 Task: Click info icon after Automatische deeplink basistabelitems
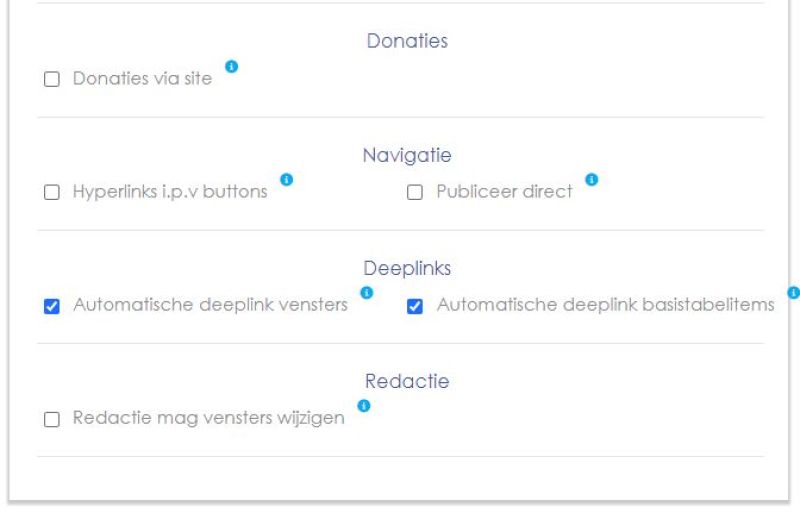click(793, 292)
